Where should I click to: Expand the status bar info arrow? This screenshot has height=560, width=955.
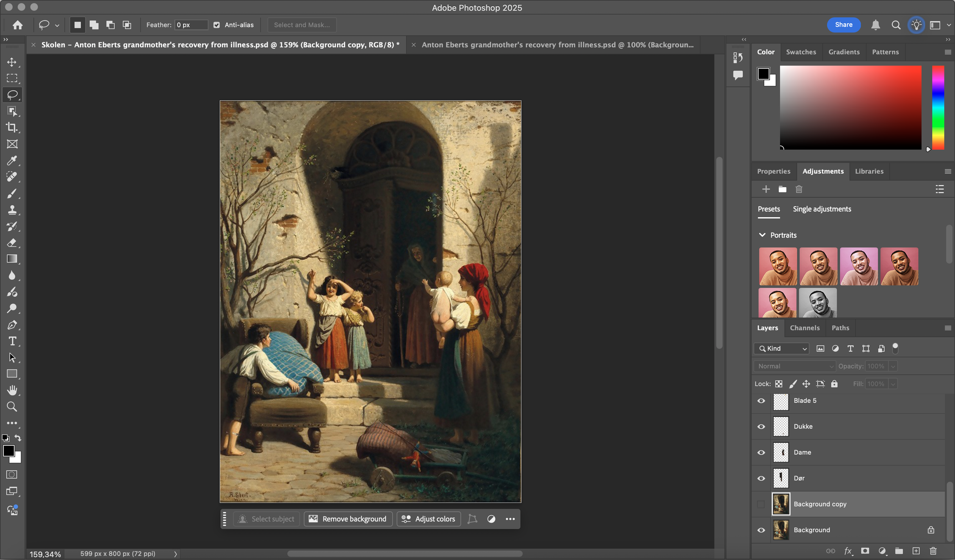tap(175, 554)
